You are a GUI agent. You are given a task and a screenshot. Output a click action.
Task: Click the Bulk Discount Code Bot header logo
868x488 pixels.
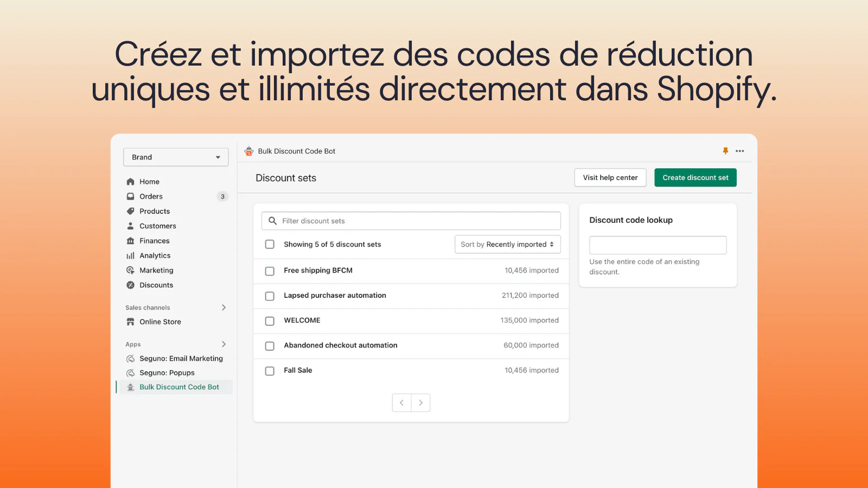(249, 151)
